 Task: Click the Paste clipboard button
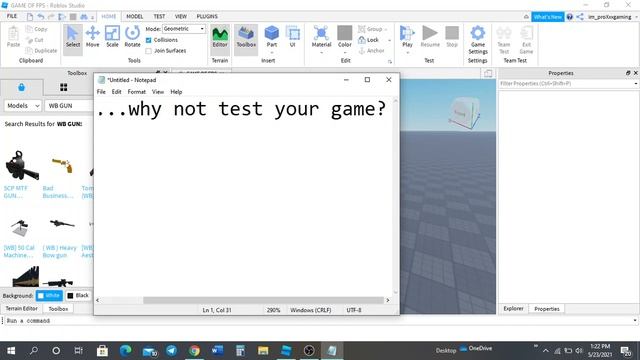point(13,37)
